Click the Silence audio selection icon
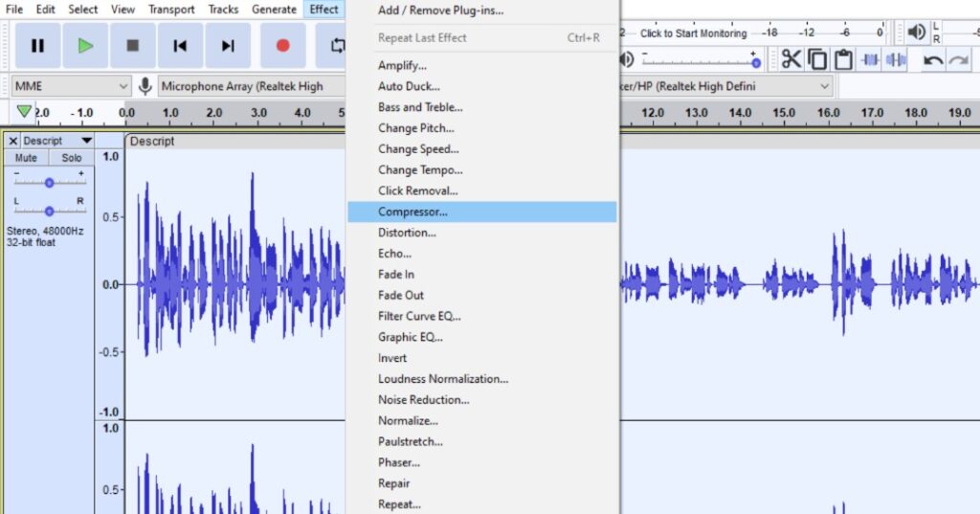980x514 pixels. (x=896, y=59)
